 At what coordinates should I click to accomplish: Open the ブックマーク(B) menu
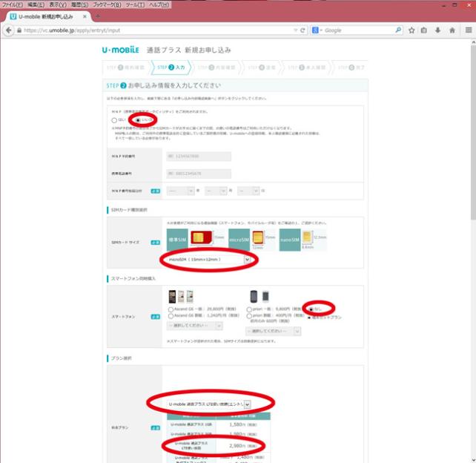coord(107,4)
